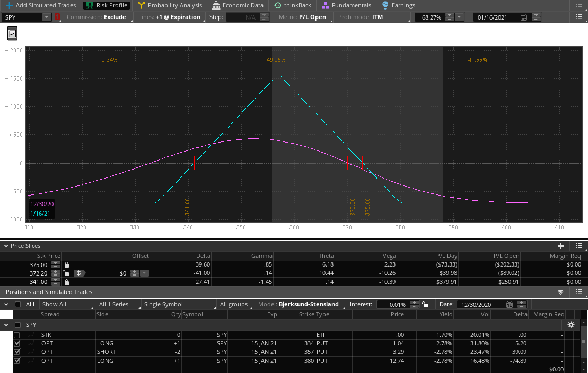Screen dimensions: 588x373
Task: Add a new price slice with plus icon
Action: click(560, 246)
